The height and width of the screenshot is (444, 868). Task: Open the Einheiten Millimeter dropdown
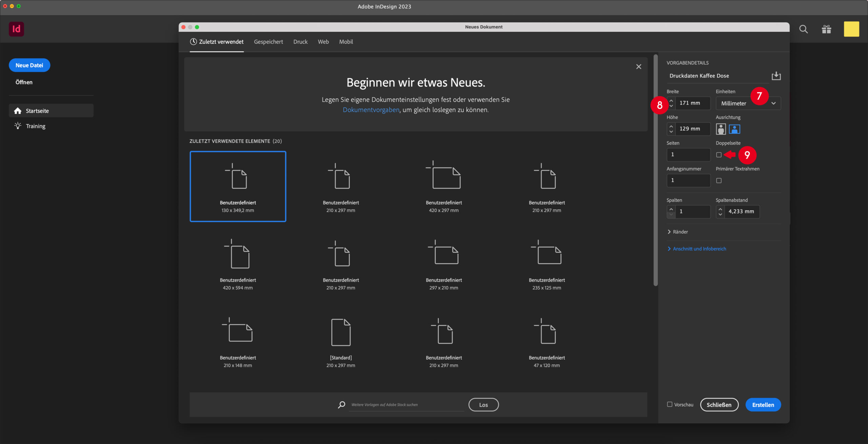point(748,103)
